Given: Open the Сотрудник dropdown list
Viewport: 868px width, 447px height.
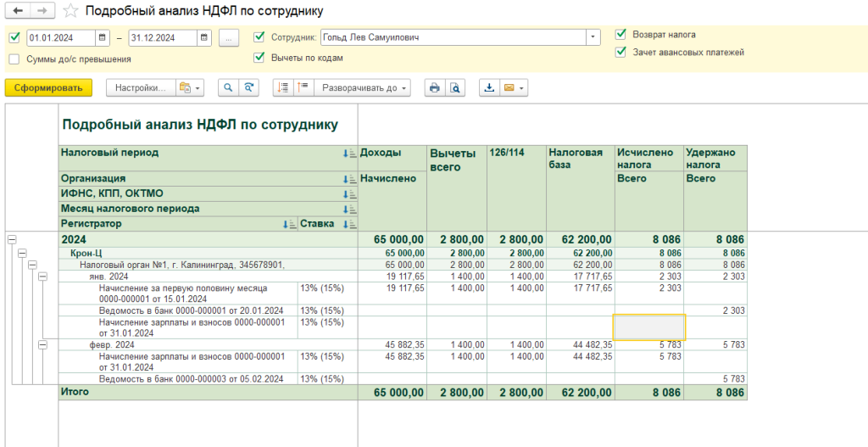Looking at the screenshot, I should (592, 37).
